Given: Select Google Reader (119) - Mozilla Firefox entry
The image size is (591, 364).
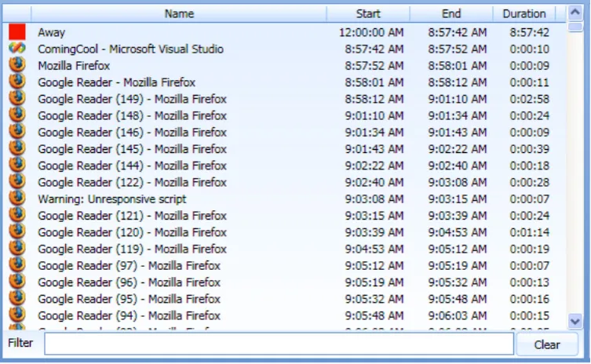Looking at the screenshot, I should [x=132, y=249].
